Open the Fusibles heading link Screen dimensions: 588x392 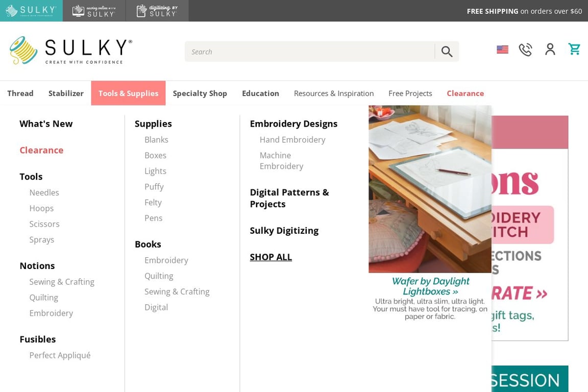[x=38, y=339]
